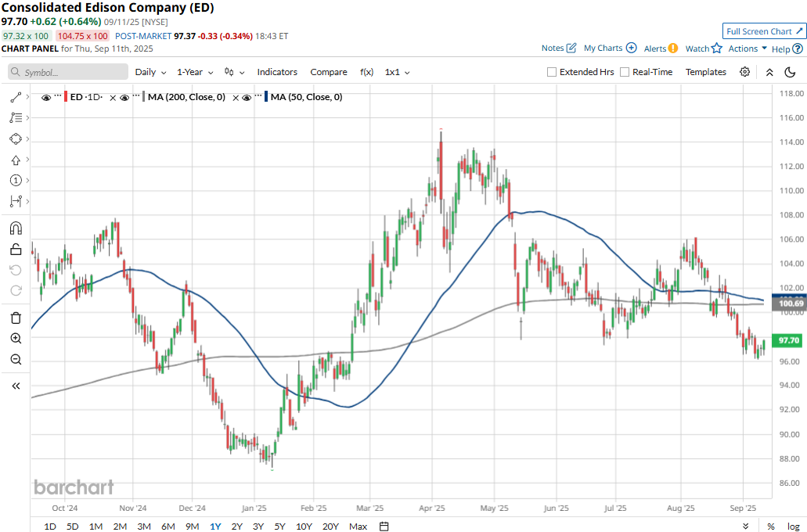This screenshot has height=532, width=807.
Task: Select the 3M time range
Action: [x=144, y=526]
